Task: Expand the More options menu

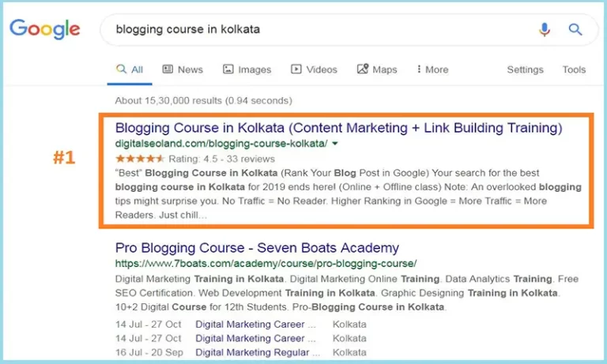Action: coord(432,69)
